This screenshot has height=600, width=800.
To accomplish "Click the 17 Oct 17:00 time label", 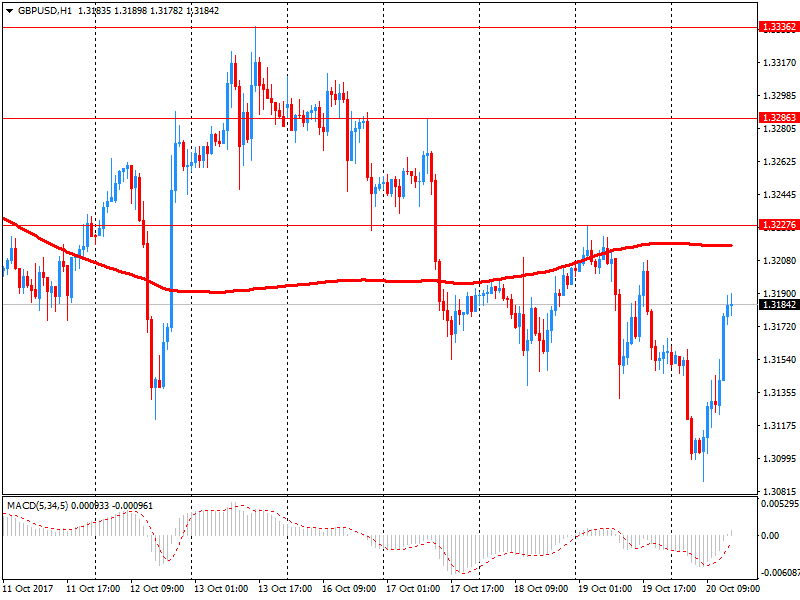I will (477, 589).
